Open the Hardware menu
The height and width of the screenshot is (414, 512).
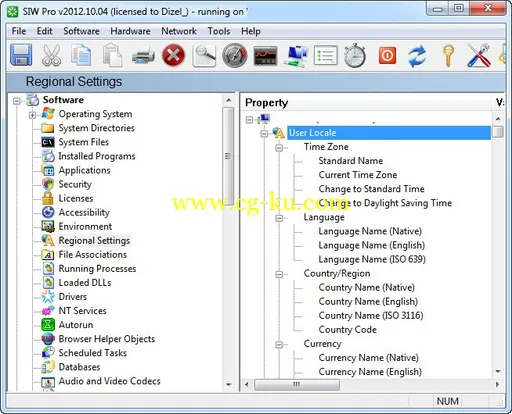(130, 31)
